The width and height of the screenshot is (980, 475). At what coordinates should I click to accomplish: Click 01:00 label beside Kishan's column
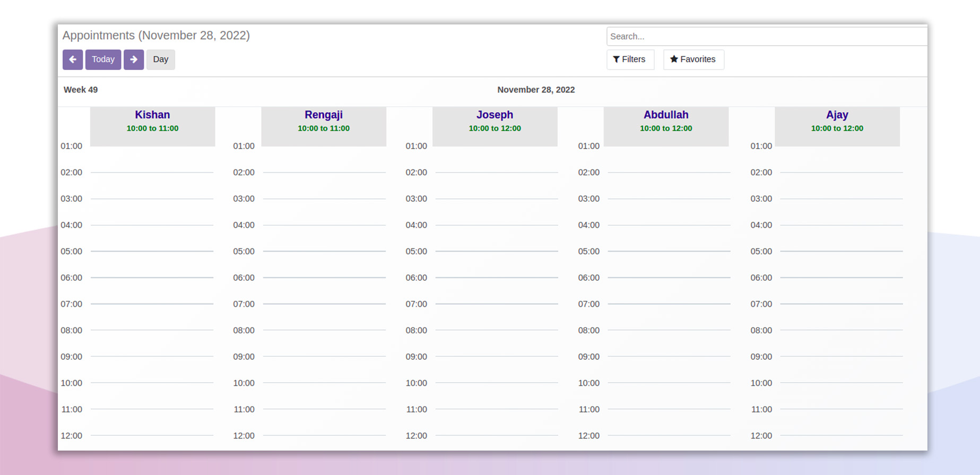72,146
